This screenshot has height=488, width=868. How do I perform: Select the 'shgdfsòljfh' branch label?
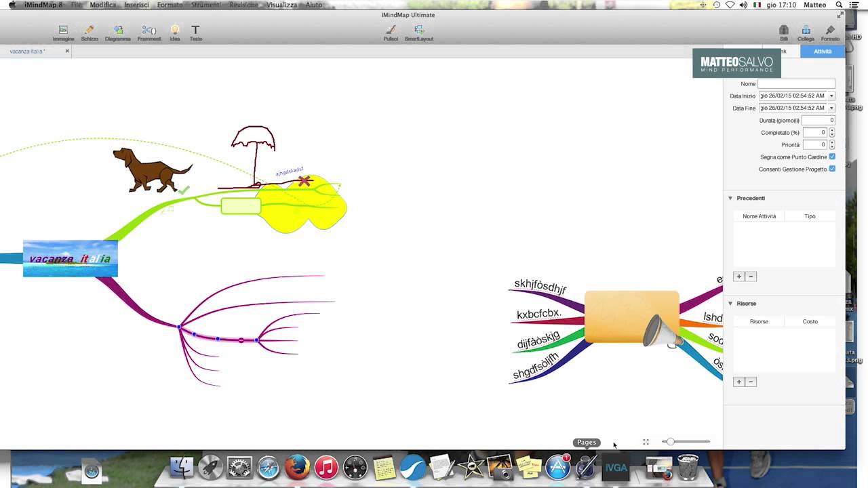pyautogui.click(x=536, y=365)
